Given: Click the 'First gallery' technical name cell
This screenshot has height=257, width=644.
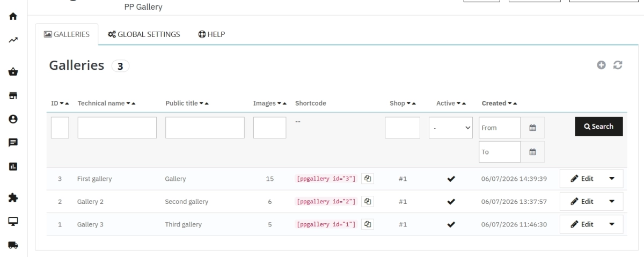Looking at the screenshot, I should pyautogui.click(x=94, y=179).
